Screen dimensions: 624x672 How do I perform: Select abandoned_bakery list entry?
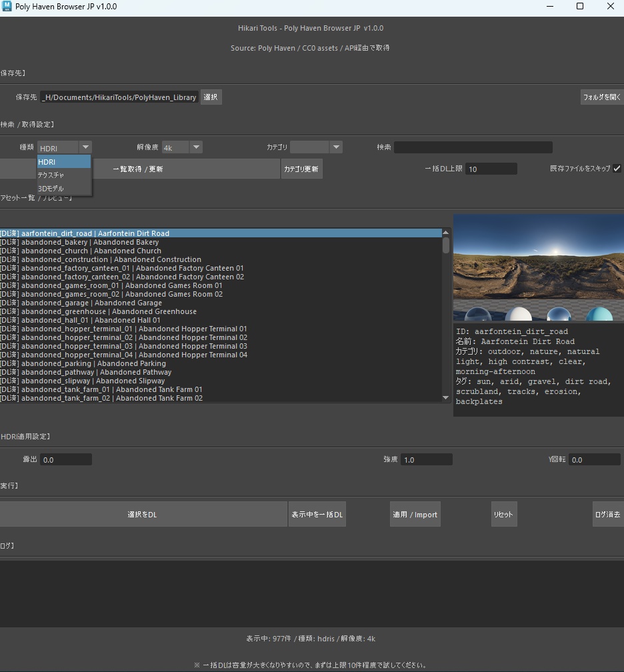point(221,242)
